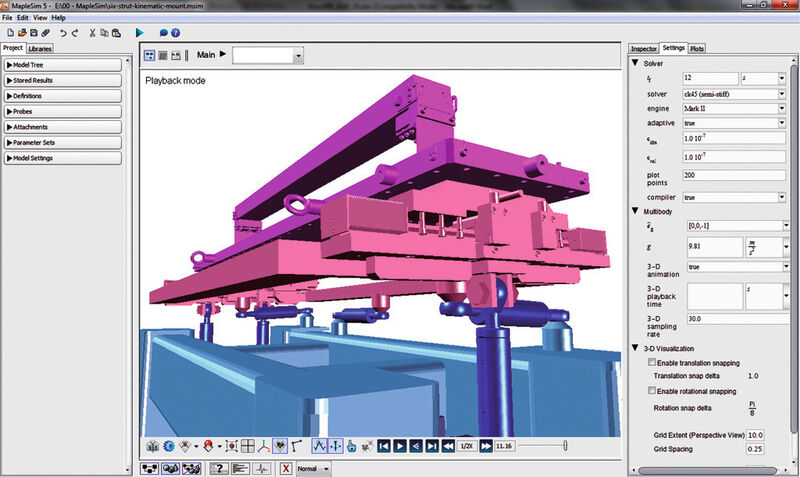
Task: Run the simulation with the blue play arrow
Action: click(x=139, y=32)
